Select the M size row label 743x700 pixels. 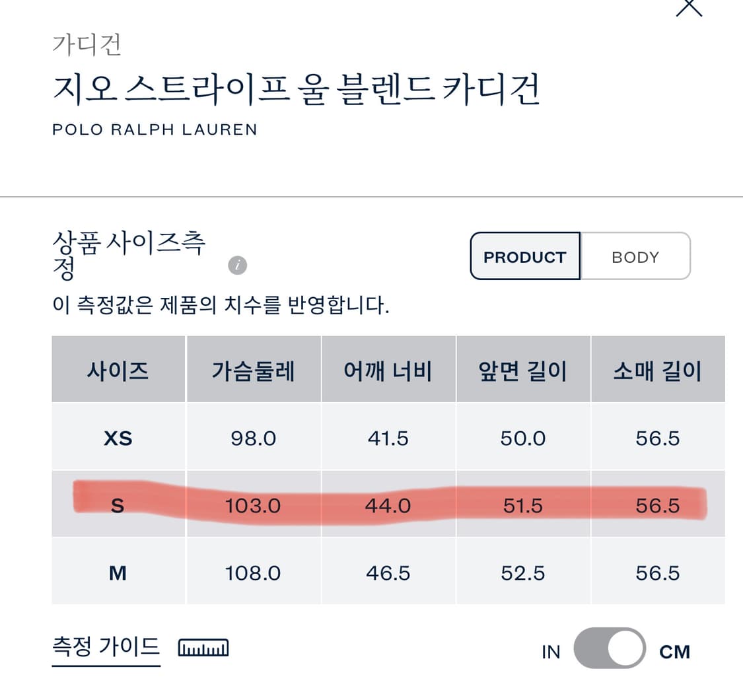pyautogui.click(x=118, y=573)
